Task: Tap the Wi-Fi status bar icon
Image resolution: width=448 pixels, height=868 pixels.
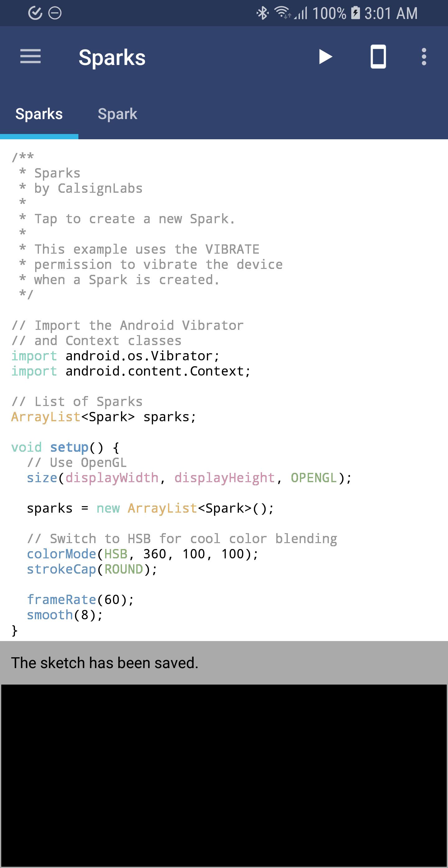Action: (x=282, y=13)
